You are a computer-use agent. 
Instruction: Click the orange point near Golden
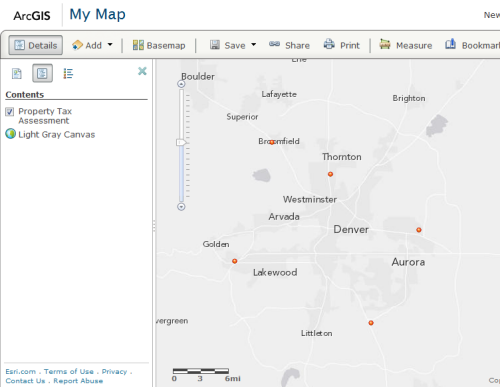tap(235, 261)
